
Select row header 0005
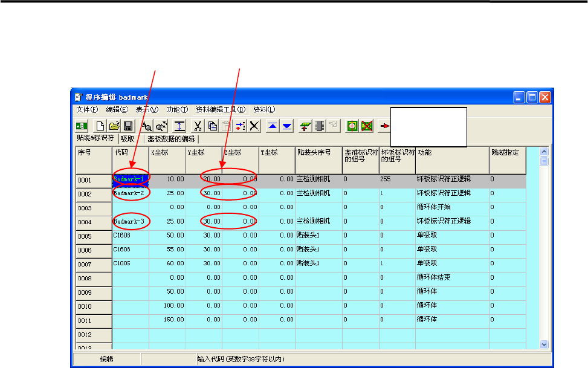tap(93, 236)
